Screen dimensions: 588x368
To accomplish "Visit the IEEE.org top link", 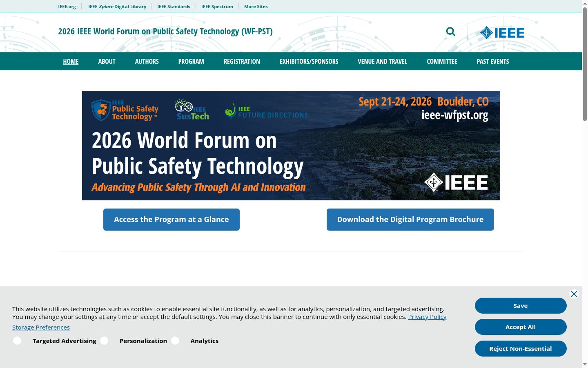I will [67, 7].
